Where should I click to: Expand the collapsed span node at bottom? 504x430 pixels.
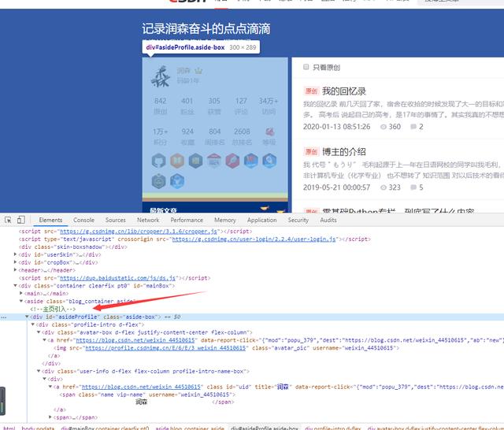pyautogui.click(x=50, y=417)
